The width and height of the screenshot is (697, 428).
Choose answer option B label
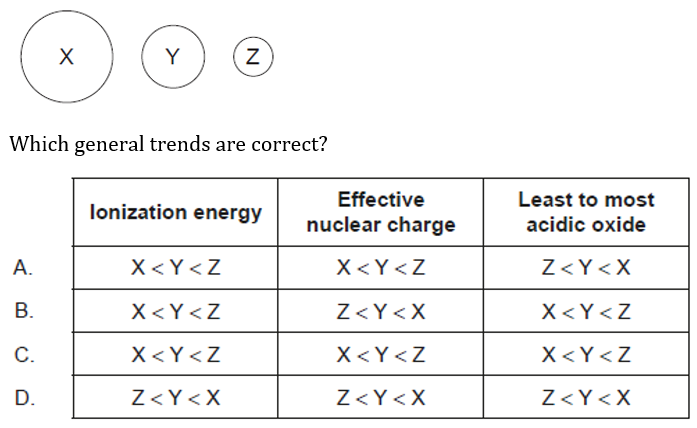pos(24,310)
